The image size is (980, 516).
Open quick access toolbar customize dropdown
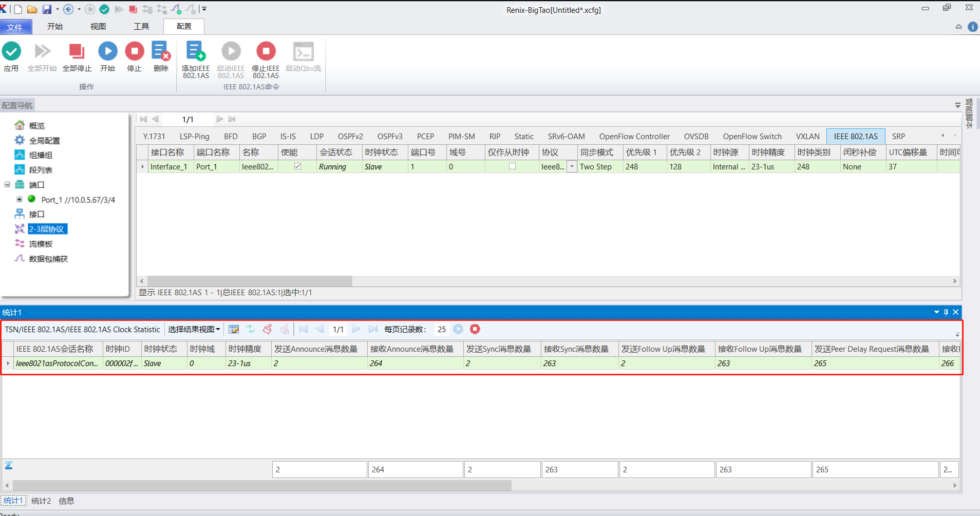coord(204,9)
